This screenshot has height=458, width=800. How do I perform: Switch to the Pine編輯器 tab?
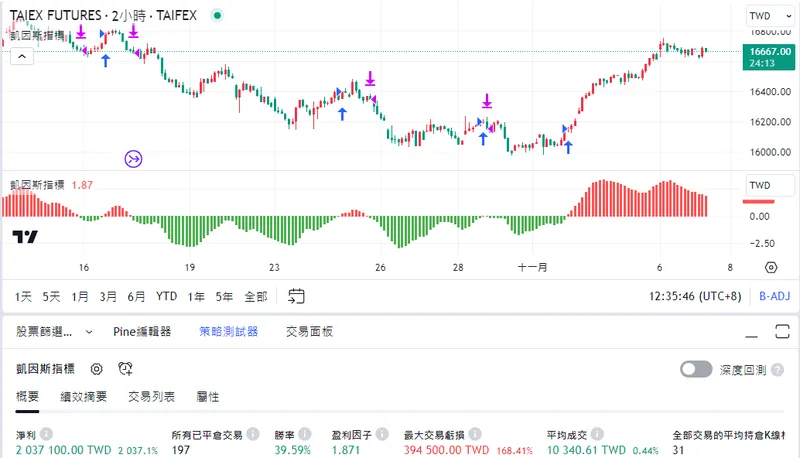[x=142, y=331]
